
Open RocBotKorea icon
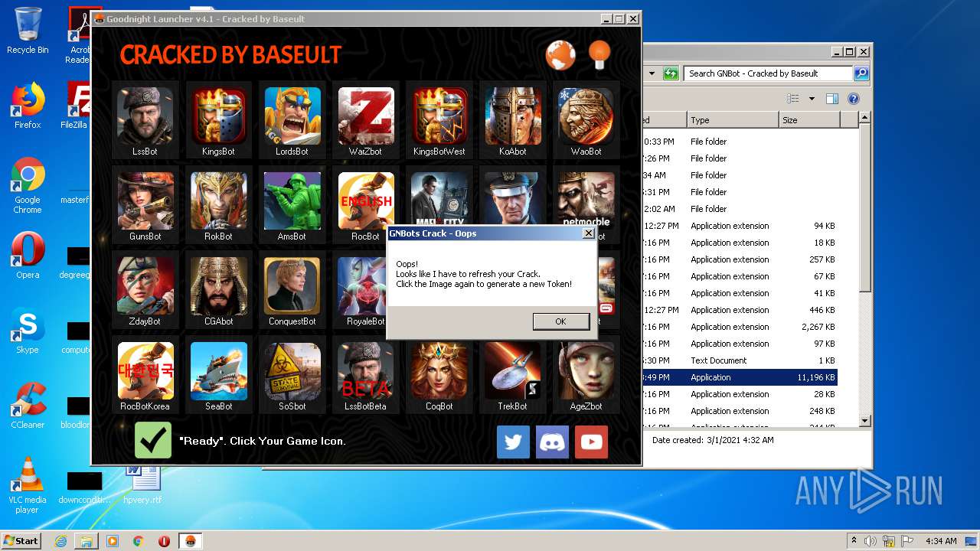[145, 370]
